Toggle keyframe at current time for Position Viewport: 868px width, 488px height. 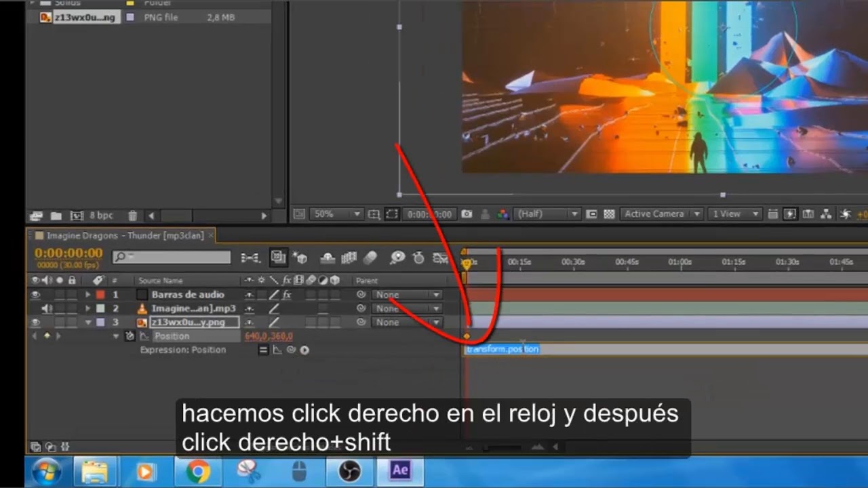47,336
